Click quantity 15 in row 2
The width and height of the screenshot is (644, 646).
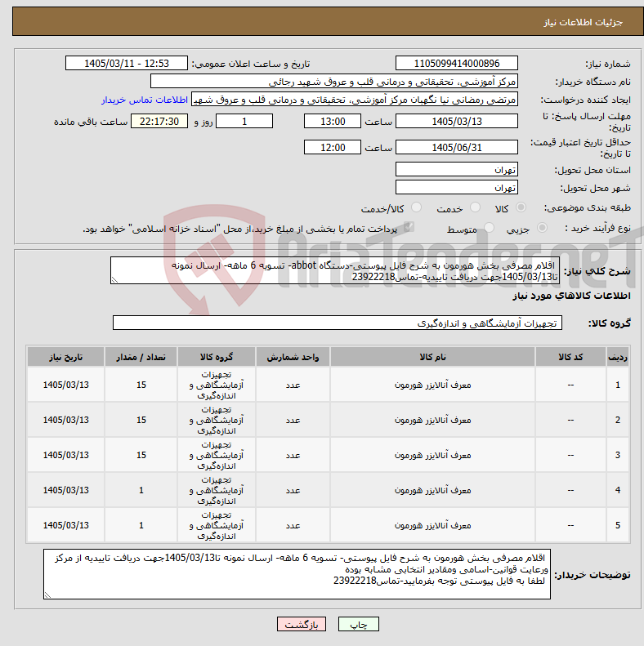click(x=141, y=420)
